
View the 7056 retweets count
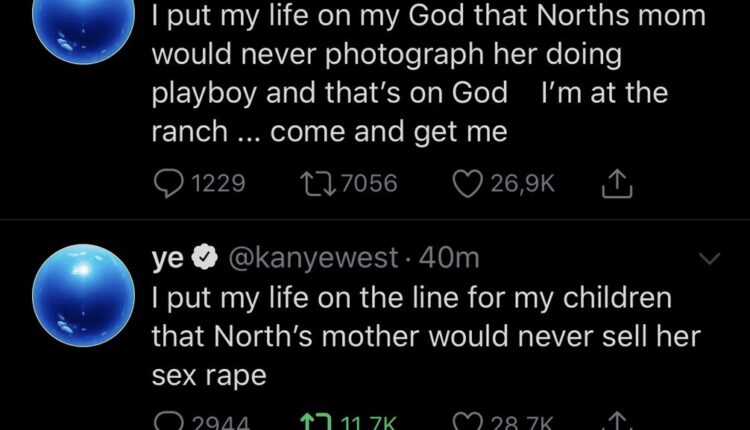(x=368, y=183)
